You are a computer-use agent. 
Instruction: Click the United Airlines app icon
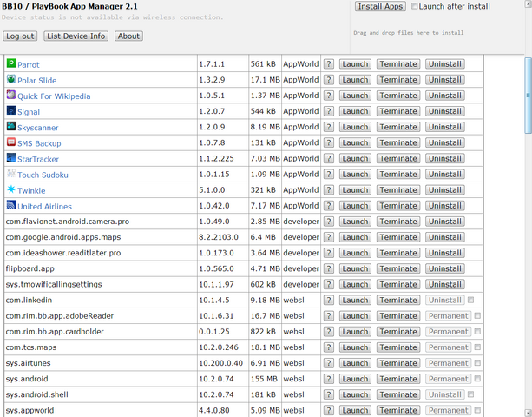11,205
